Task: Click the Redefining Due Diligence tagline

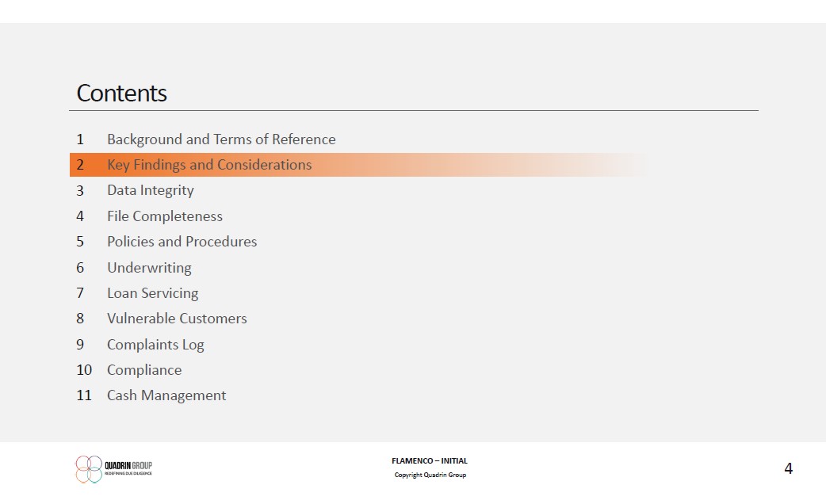Action: 128,473
